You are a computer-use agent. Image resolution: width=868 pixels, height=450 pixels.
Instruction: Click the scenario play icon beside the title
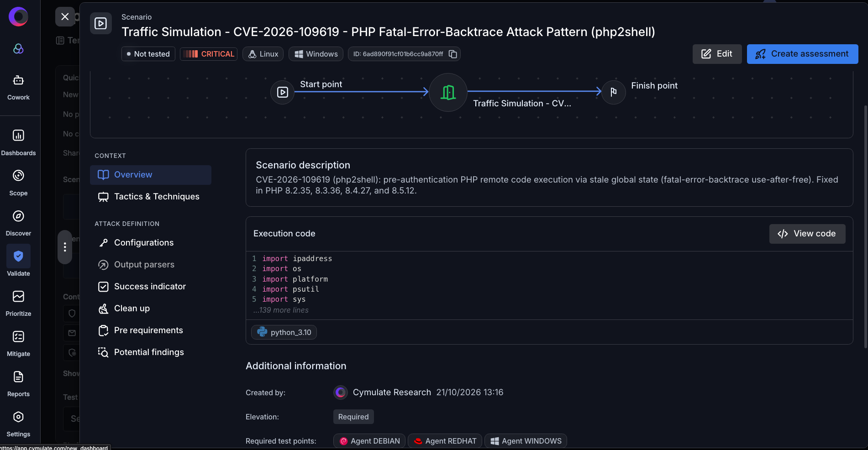coord(100,23)
